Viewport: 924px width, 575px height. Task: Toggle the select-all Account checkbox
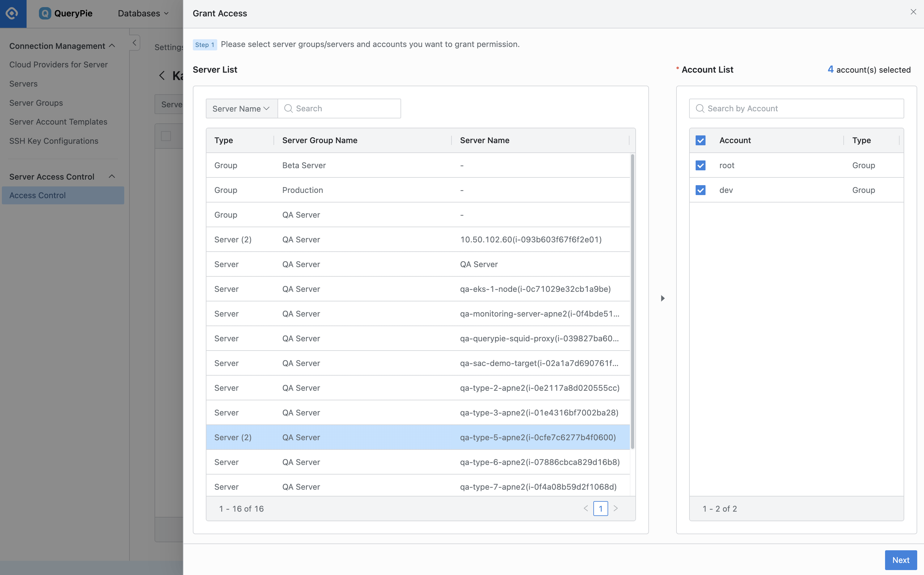701,140
